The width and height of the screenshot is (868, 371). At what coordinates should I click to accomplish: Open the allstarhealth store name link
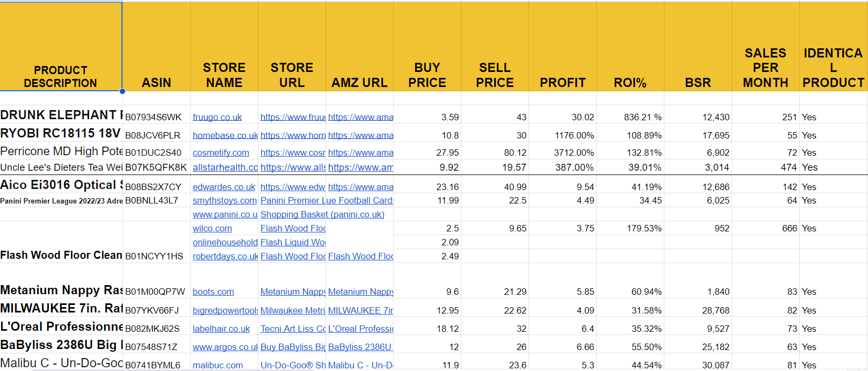point(225,168)
